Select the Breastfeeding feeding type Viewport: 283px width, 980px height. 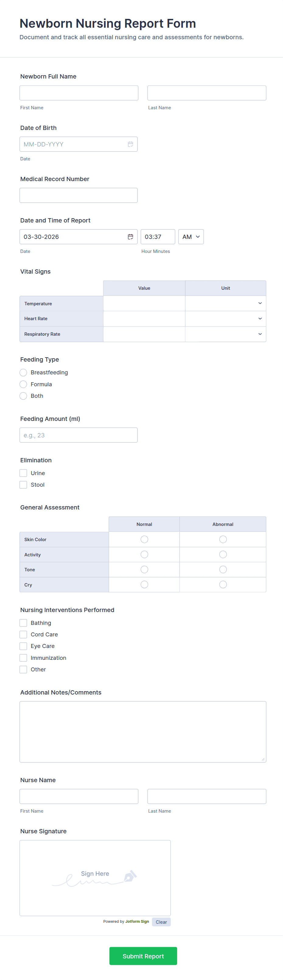[x=23, y=373]
